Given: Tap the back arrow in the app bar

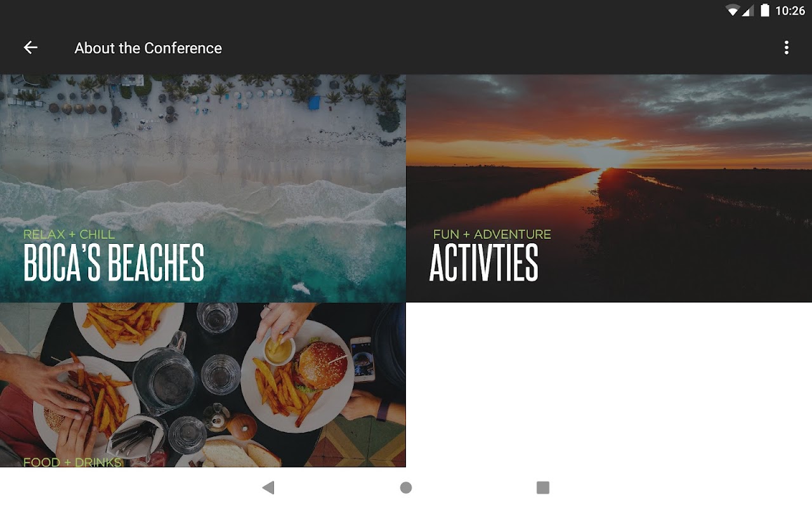Looking at the screenshot, I should [x=30, y=48].
